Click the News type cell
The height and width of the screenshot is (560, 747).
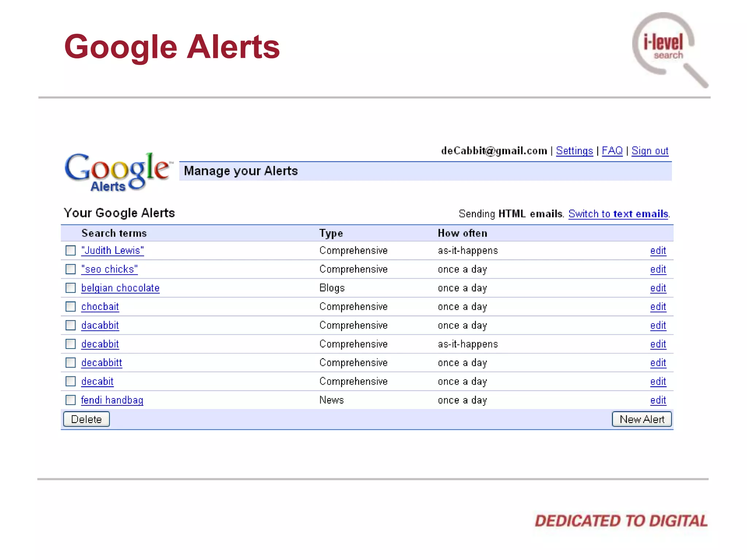332,400
